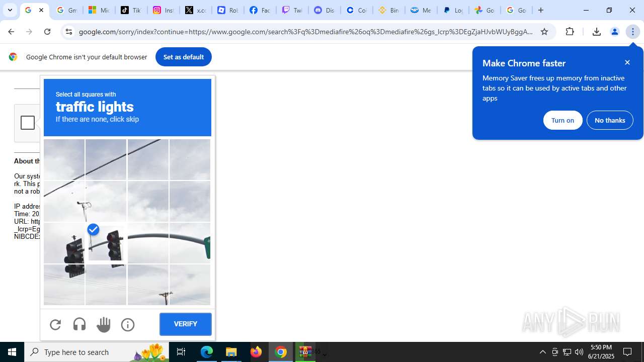Screen dimensions: 644x362
Task: Open Chrome three-dot menu
Action: pos(633,32)
